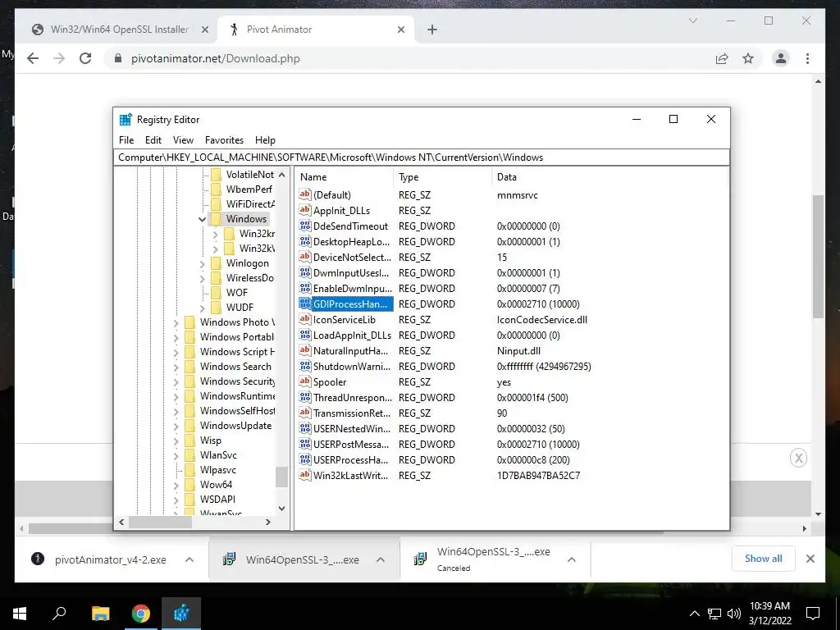Collapse the Windows key in the tree
The width and height of the screenshot is (840, 630).
[202, 219]
